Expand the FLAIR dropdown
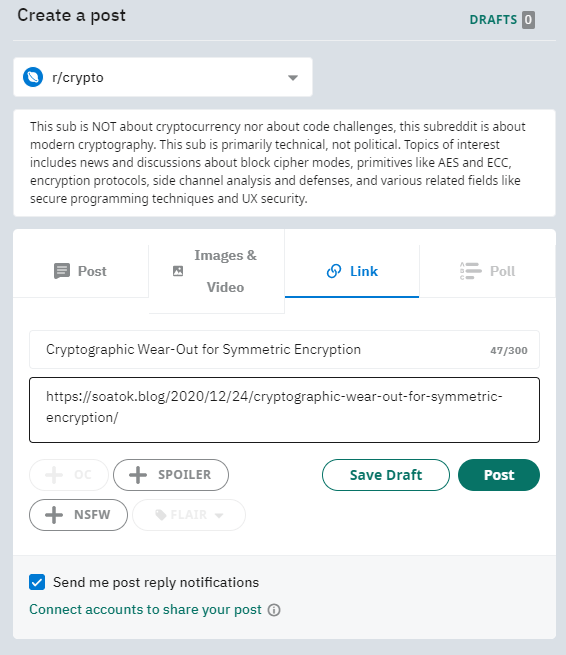The image size is (566, 655). [x=189, y=515]
